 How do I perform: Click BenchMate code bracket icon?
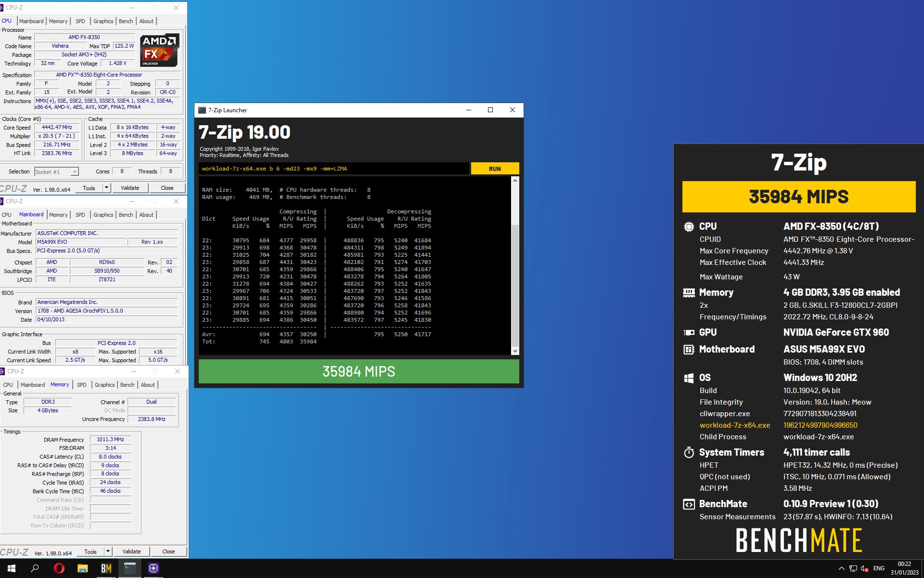click(689, 504)
